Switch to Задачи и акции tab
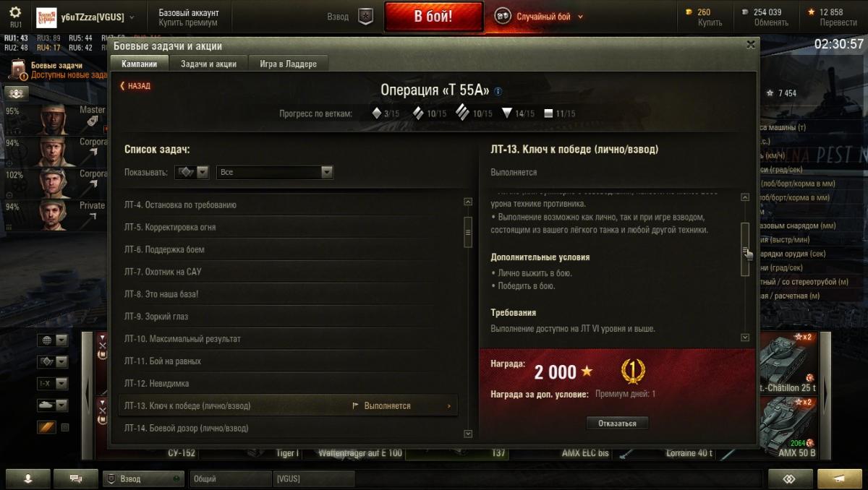 pos(208,64)
